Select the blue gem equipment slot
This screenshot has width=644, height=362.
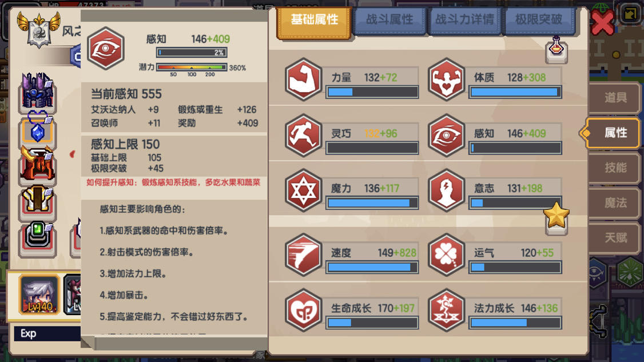[x=37, y=132]
